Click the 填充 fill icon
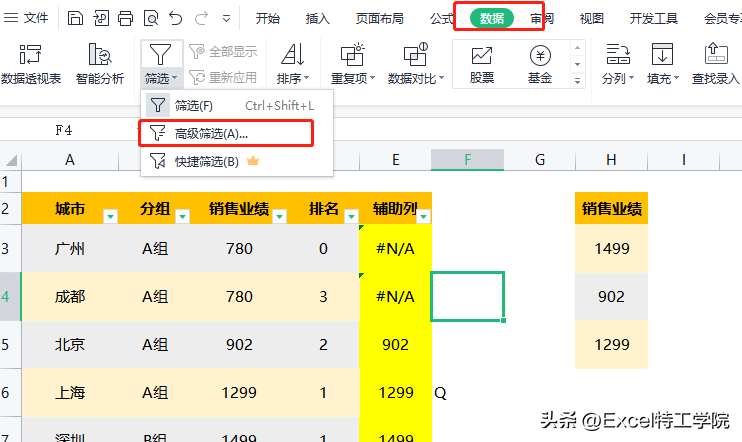The image size is (742, 442). [662, 54]
